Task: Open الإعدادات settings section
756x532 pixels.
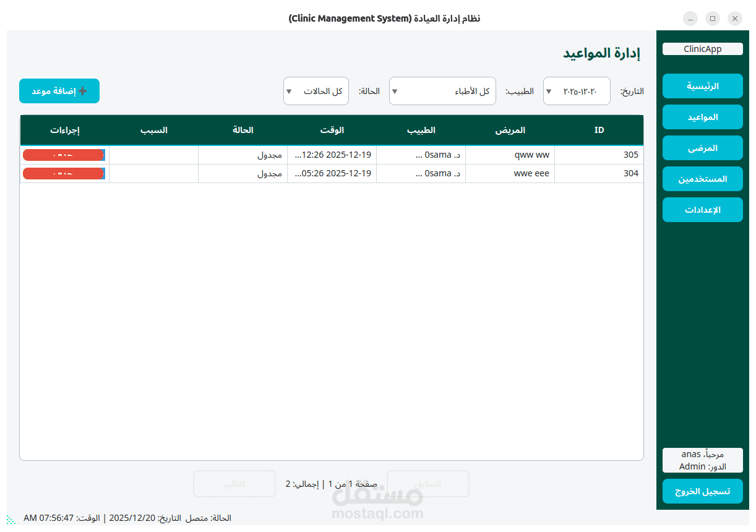Action: (x=702, y=210)
